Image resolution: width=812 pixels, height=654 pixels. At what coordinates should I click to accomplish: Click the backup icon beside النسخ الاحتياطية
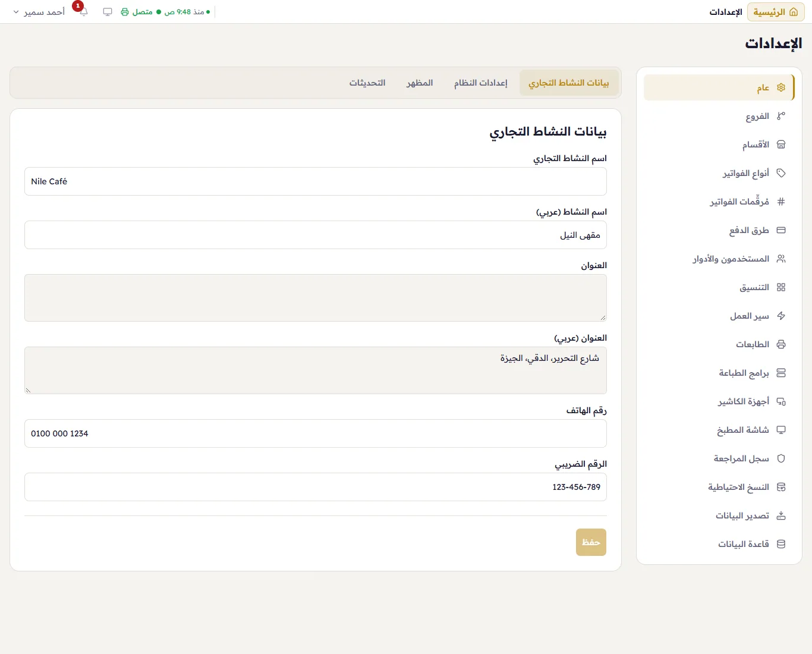(781, 487)
